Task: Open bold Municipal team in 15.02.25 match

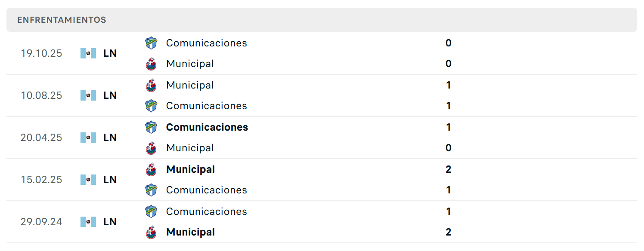Action: [191, 169]
